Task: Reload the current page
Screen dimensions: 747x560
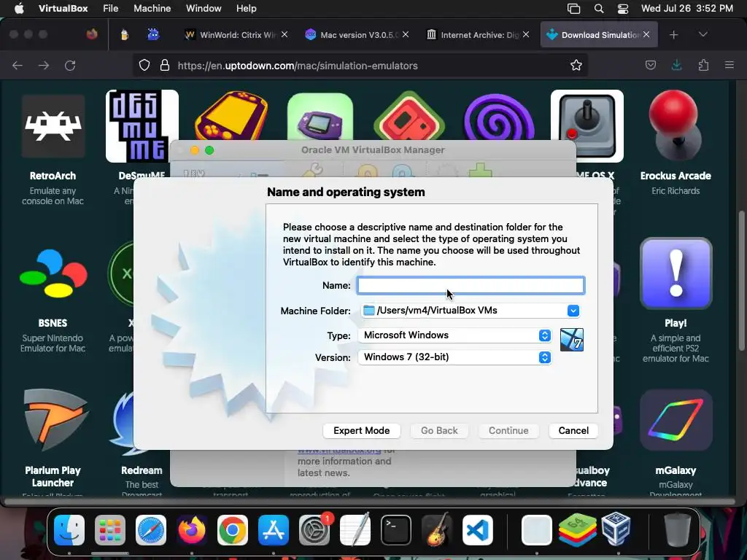Action: [x=70, y=65]
